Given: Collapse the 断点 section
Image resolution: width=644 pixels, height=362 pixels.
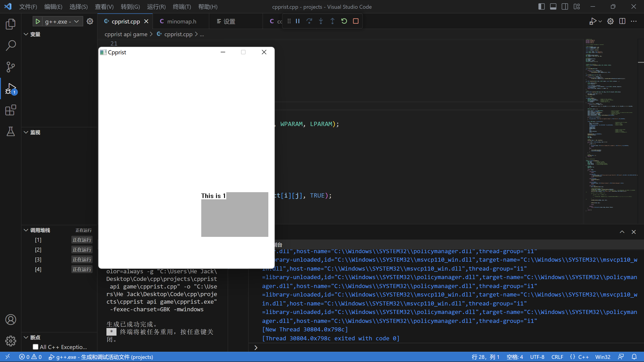Looking at the screenshot, I should 26,337.
